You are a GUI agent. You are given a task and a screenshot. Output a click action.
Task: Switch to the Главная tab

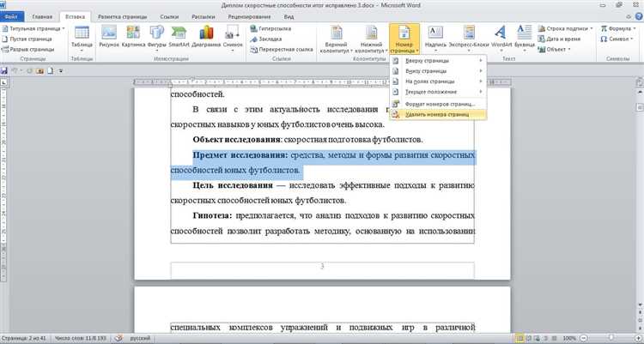click(42, 17)
